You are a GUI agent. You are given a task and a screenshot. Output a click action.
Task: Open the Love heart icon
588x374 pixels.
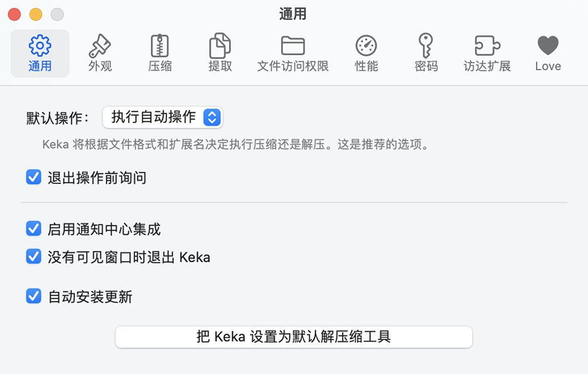(548, 46)
